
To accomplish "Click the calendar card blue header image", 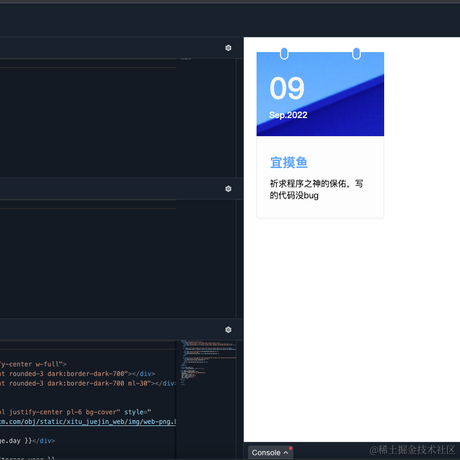I will pos(320,94).
